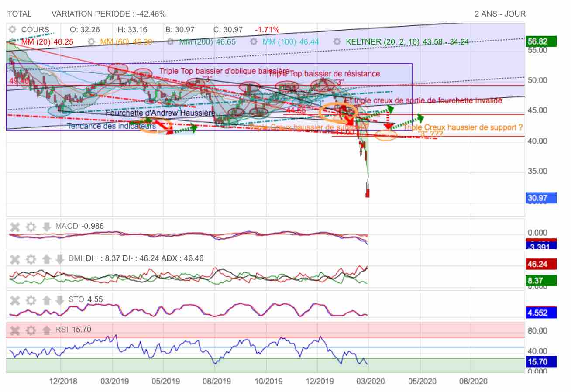Open the RSI settings gear
Image resolution: width=571 pixels, height=392 pixels.
[31, 330]
